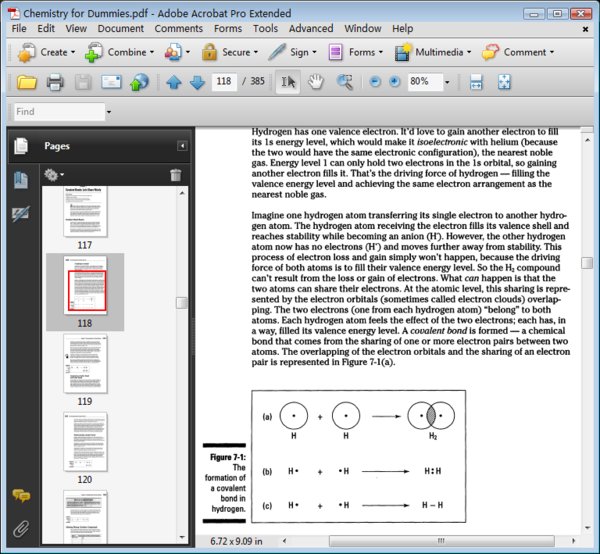Viewport: 600px width, 554px height.
Task: Select page 119 thumbnail
Action: tap(85, 364)
